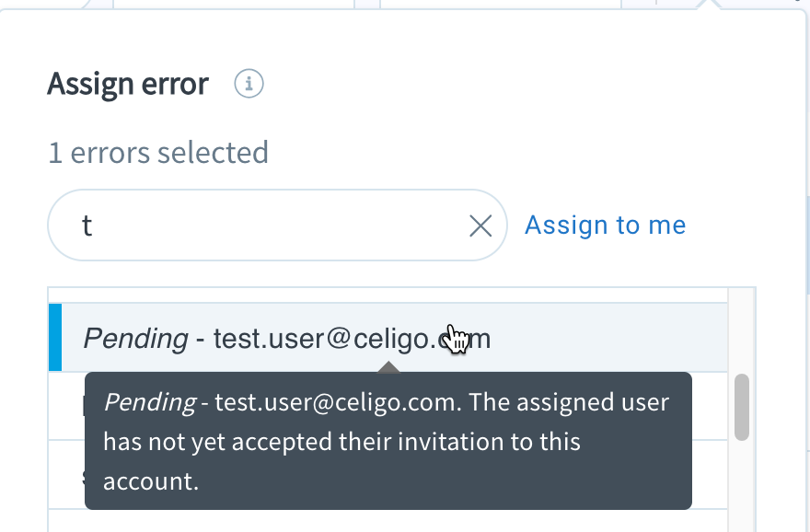Click the hand cursor over celigo.com
The width and height of the screenshot is (810, 532).
(457, 340)
